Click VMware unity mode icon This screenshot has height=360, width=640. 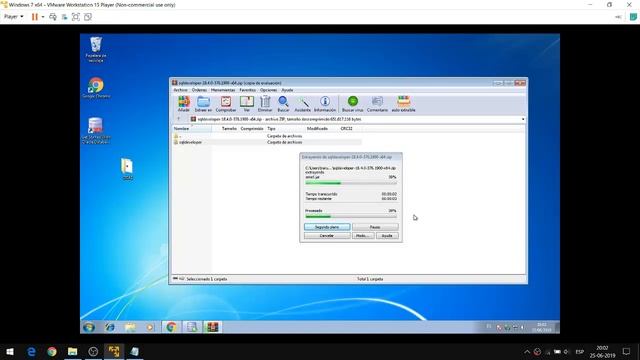point(88,17)
